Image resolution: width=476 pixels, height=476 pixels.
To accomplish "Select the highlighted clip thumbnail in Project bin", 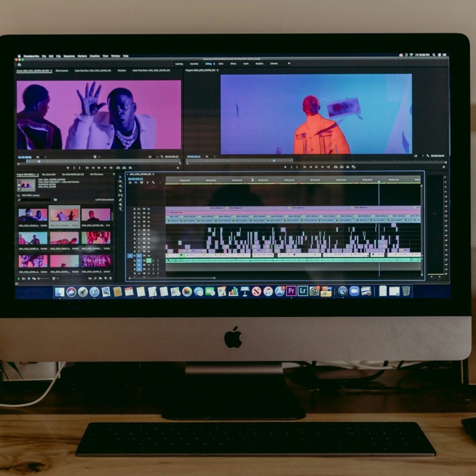I will [x=64, y=215].
